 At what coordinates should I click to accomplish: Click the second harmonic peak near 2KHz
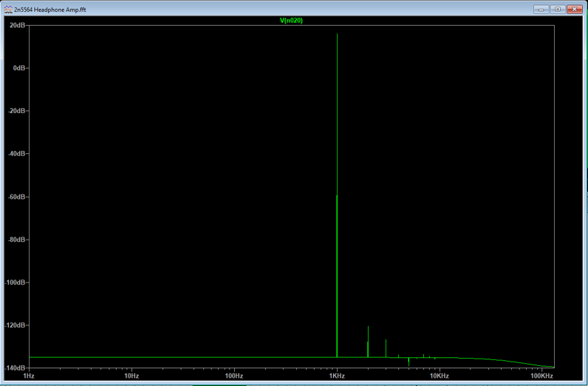[368, 342]
